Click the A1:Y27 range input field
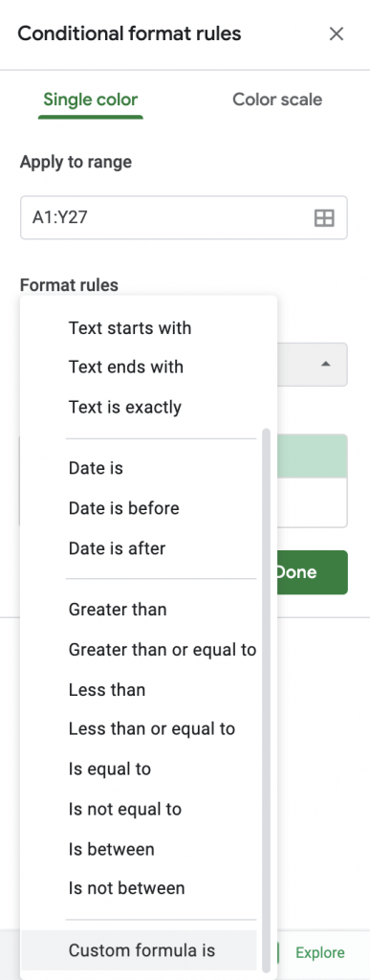 pos(184,218)
